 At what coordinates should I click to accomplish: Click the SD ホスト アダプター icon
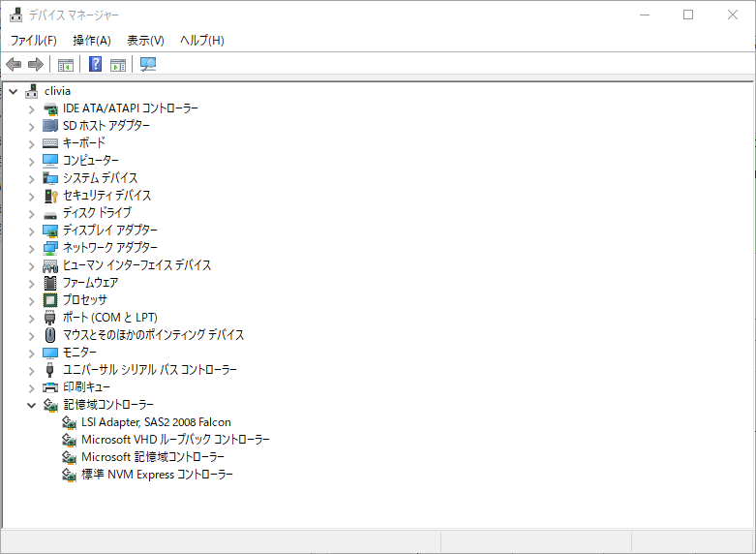click(x=50, y=126)
